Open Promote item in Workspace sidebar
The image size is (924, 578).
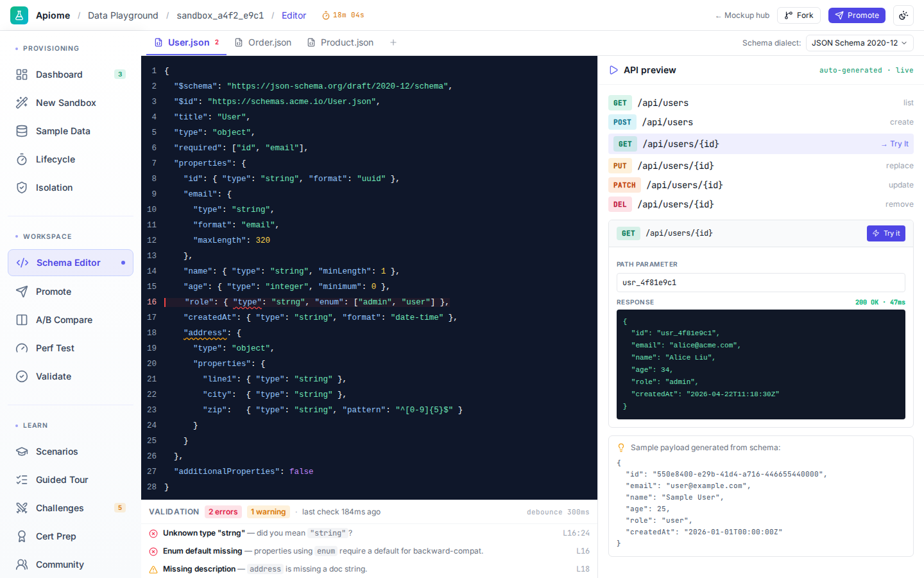point(71,292)
